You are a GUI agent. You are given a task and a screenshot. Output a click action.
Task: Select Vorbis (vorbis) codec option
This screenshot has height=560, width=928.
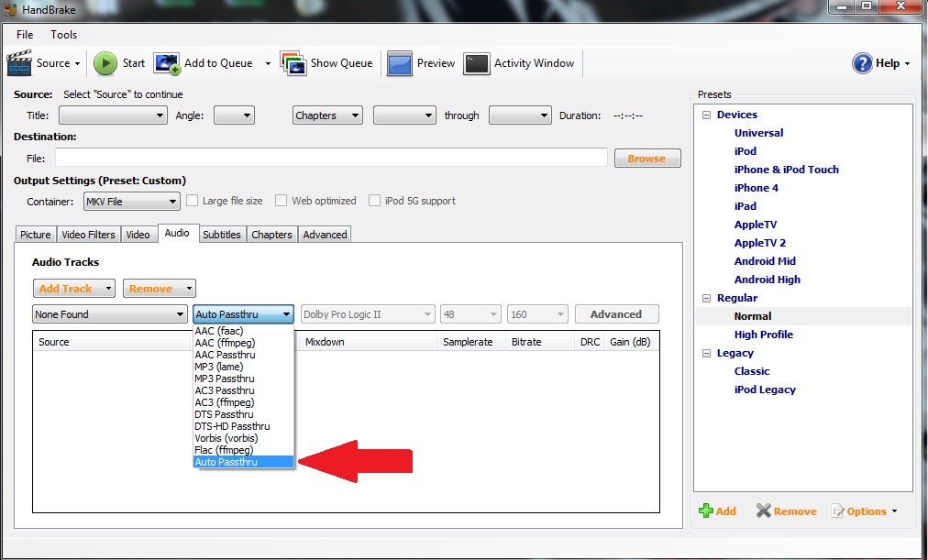243,438
